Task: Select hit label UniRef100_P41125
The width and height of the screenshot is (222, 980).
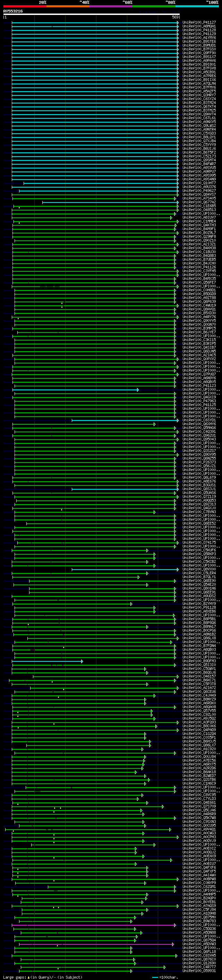Action: tap(199, 405)
